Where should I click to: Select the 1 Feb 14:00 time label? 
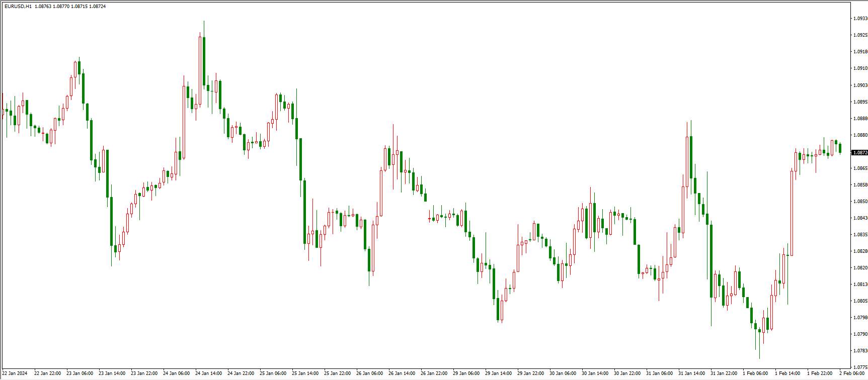coord(787,373)
